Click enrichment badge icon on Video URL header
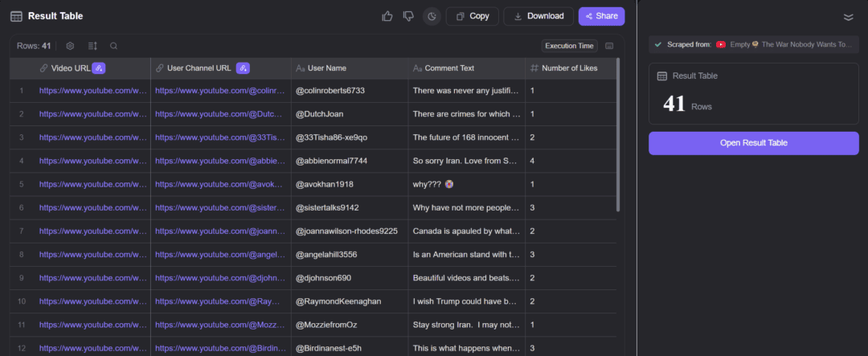868x356 pixels. [99, 68]
